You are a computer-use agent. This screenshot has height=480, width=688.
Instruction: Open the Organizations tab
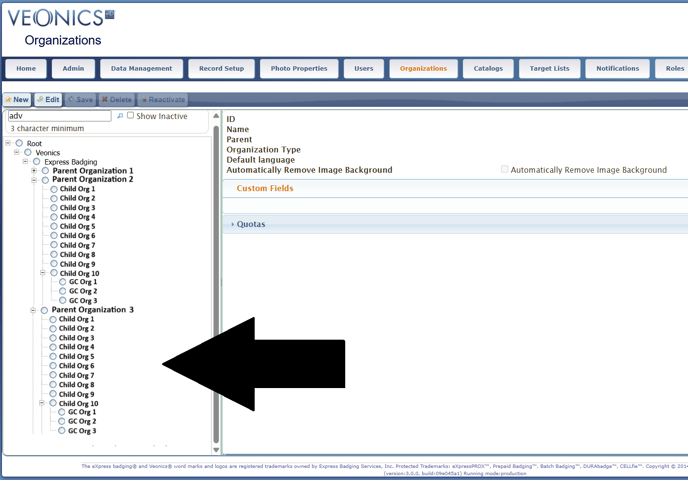coord(423,68)
